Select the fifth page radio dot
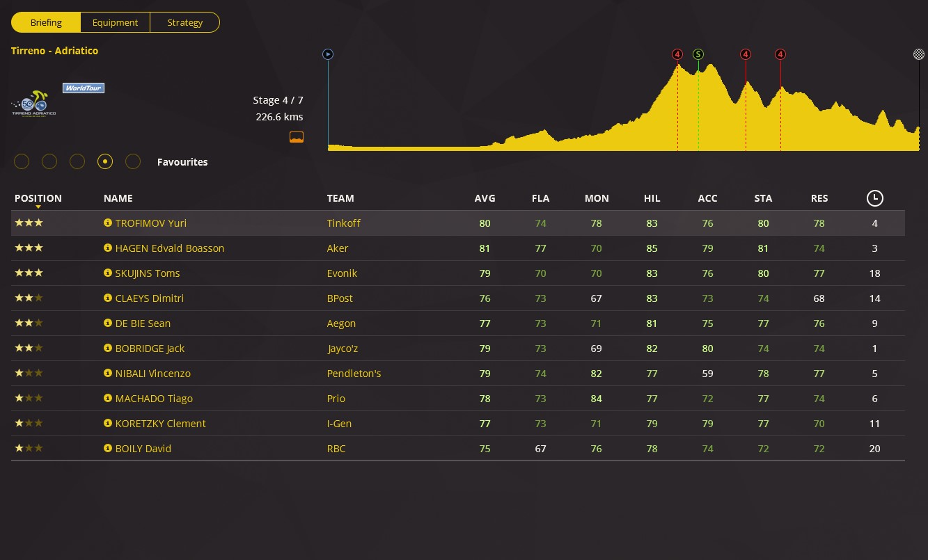This screenshot has height=560, width=928. (133, 162)
